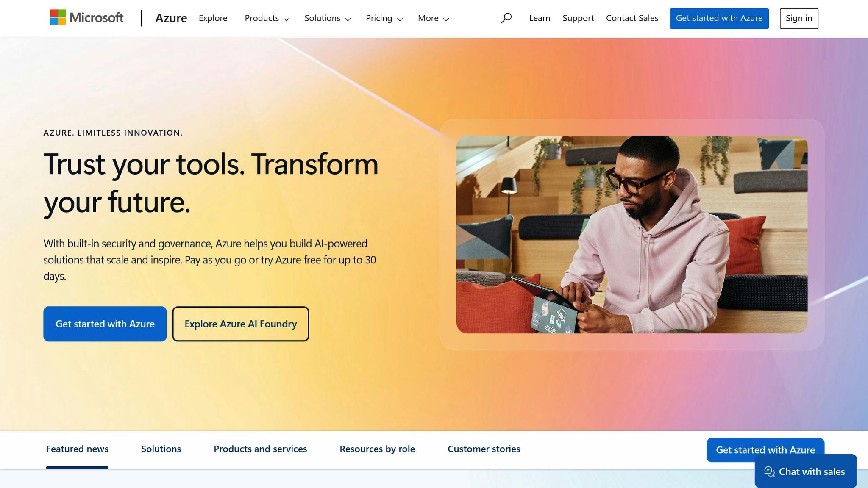Click header Get started with Azure button

[719, 18]
